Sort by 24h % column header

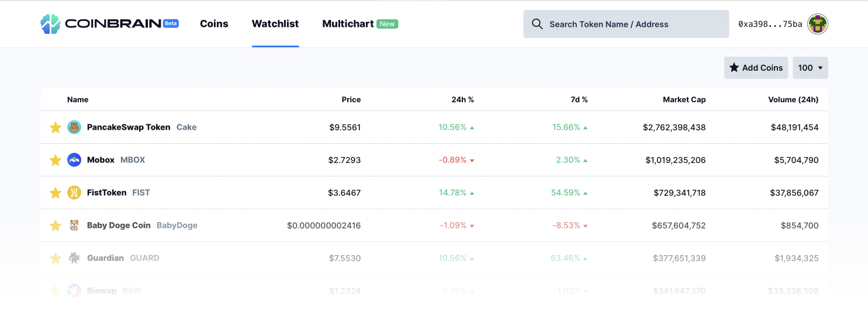click(463, 100)
